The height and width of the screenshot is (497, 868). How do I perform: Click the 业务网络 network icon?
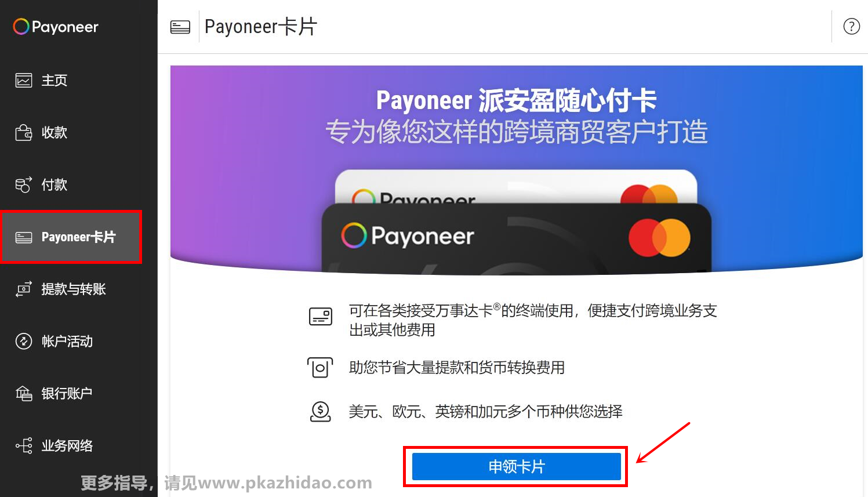tap(24, 445)
